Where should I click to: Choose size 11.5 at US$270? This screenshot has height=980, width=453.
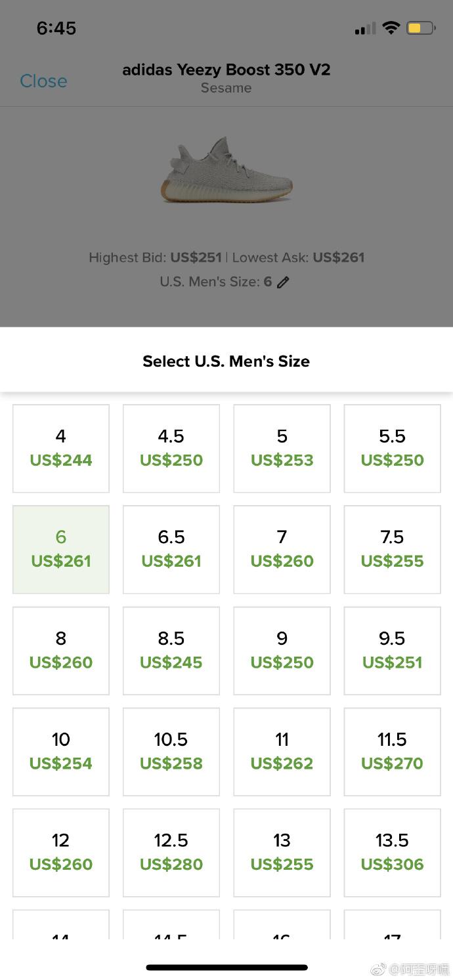[392, 751]
